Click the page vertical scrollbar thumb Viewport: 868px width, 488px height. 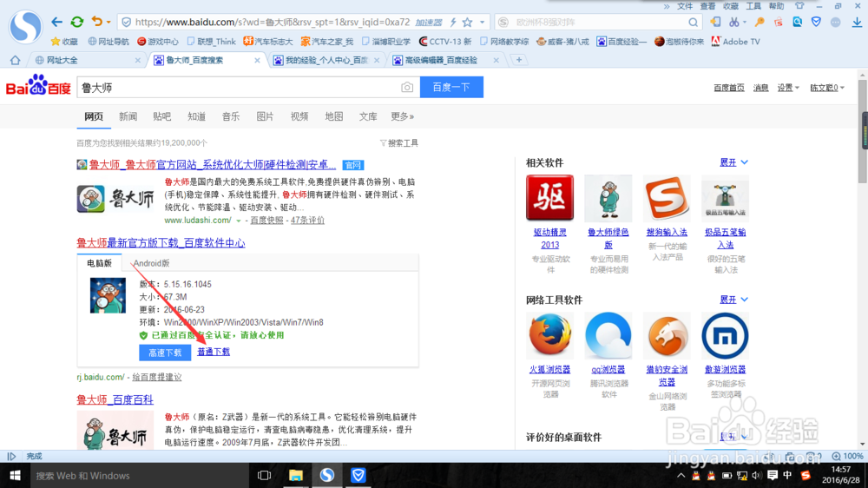863,131
